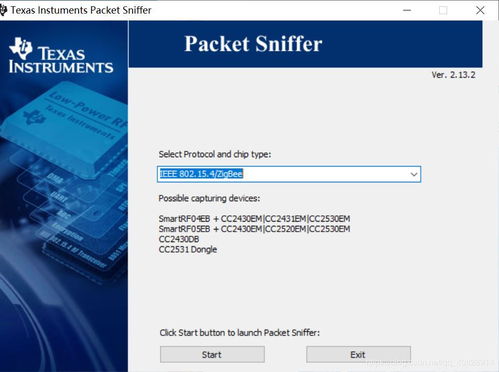This screenshot has width=499, height=372.
Task: Click the Exit button
Action: tap(358, 354)
